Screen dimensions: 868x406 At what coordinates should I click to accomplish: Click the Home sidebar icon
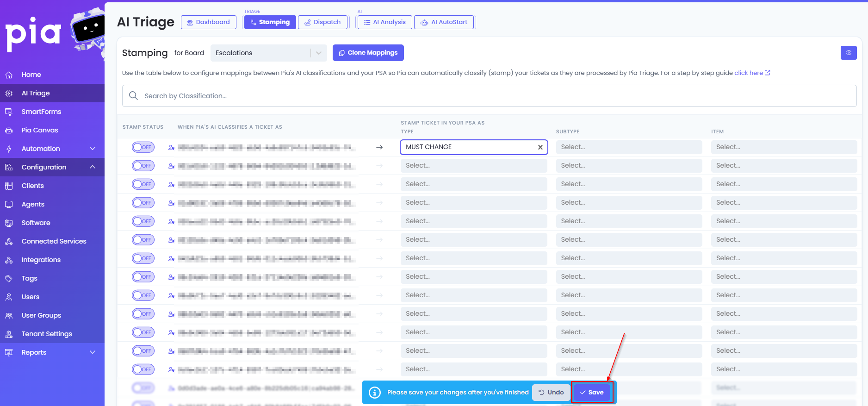[9, 75]
